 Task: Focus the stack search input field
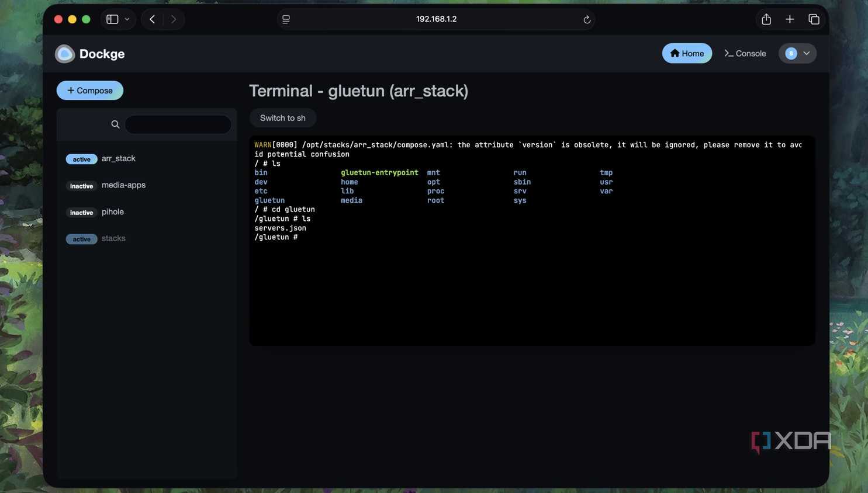pyautogui.click(x=178, y=124)
